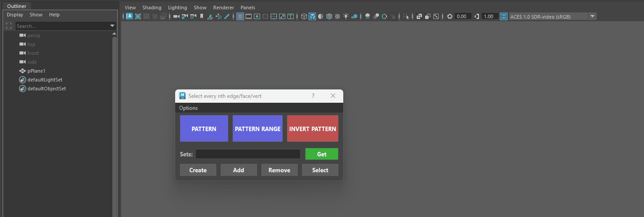This screenshot has width=644, height=217.
Task: Click the PATTERN RANGE button
Action: 257,128
